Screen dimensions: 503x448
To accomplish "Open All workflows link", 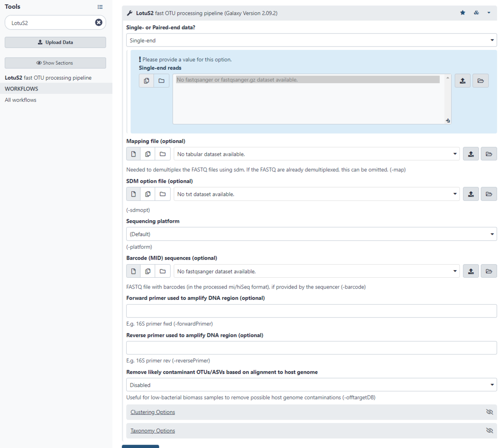I will coord(21,100).
